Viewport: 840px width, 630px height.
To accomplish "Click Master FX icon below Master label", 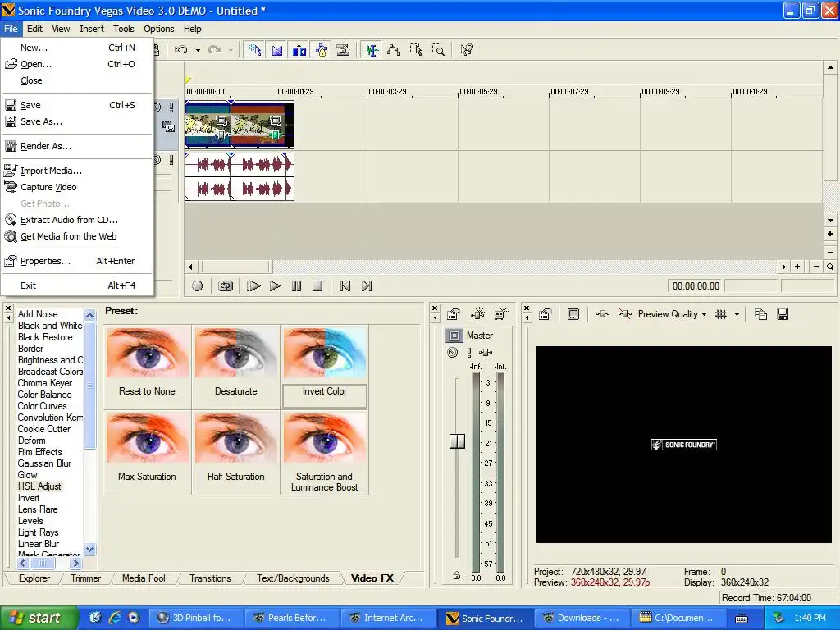I will pos(486,353).
